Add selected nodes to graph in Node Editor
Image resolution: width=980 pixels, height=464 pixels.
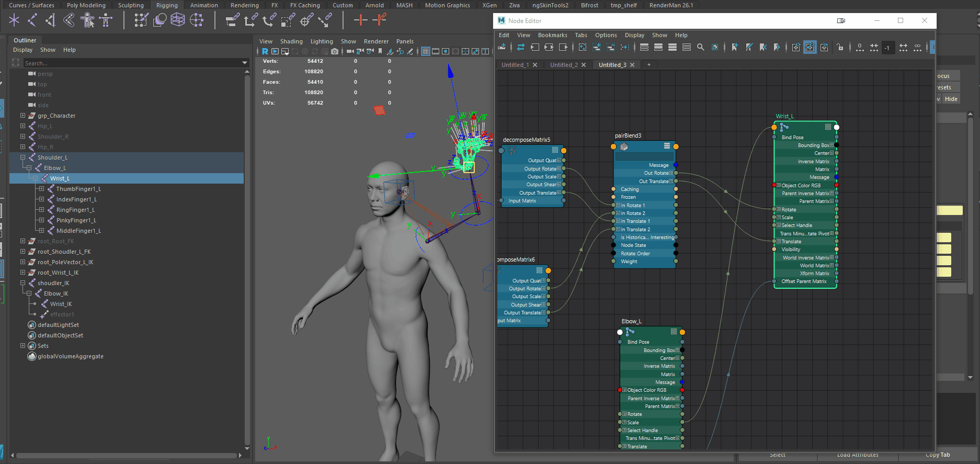point(597,47)
